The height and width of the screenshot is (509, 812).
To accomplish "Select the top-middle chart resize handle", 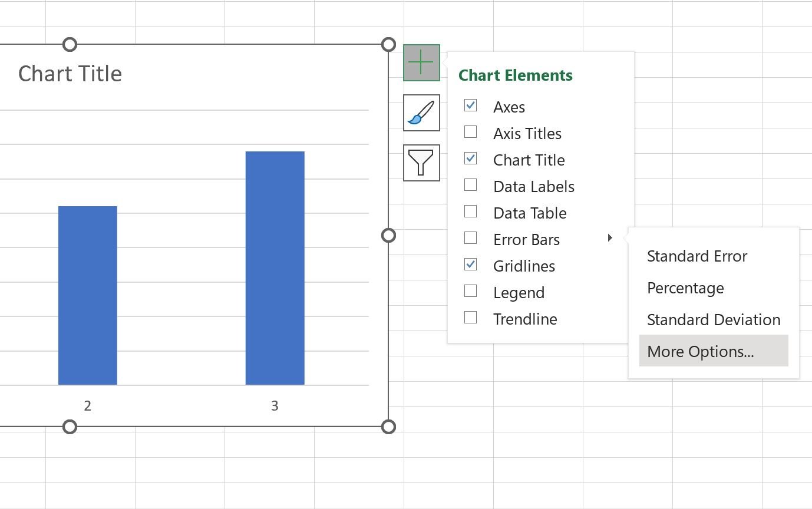I will click(x=70, y=44).
